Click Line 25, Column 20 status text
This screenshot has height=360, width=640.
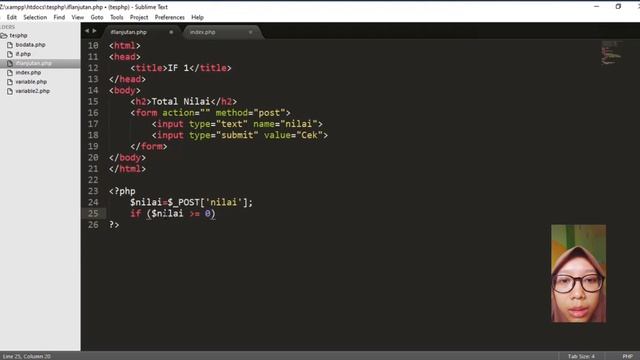click(27, 356)
